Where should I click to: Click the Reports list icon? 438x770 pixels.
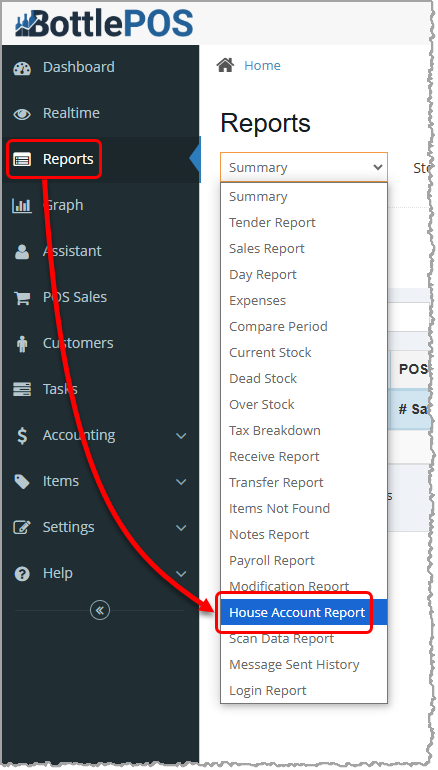[x=22, y=160]
